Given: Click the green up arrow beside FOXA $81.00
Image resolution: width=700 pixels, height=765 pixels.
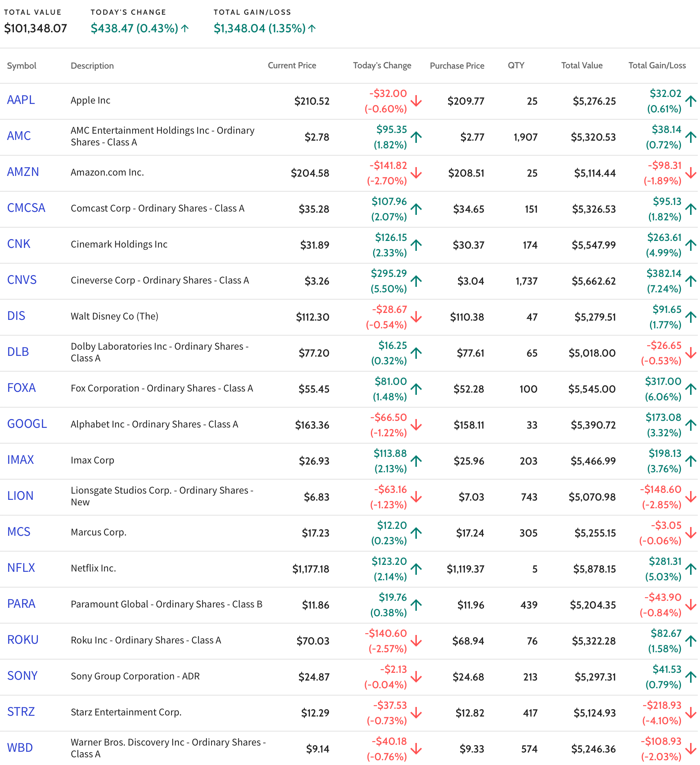Looking at the screenshot, I should pyautogui.click(x=416, y=389).
